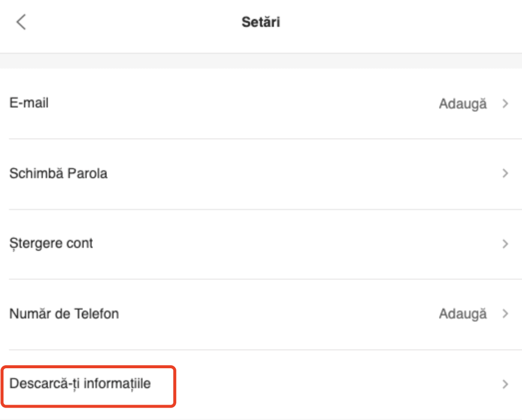This screenshot has height=420, width=522.
Task: Click the chevron beside Ștergere cont
Action: coord(506,244)
